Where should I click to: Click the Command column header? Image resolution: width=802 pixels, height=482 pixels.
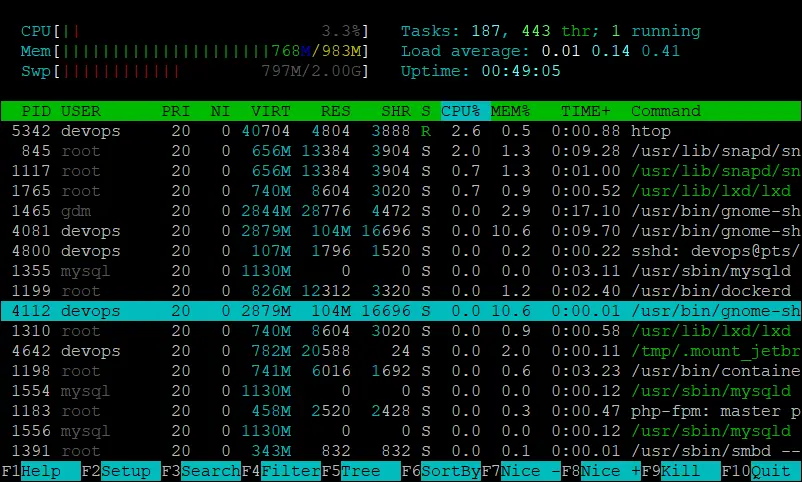click(666, 111)
